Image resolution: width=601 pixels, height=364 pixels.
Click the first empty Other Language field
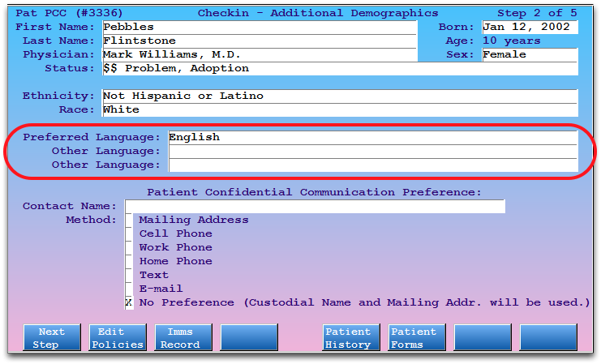373,152
